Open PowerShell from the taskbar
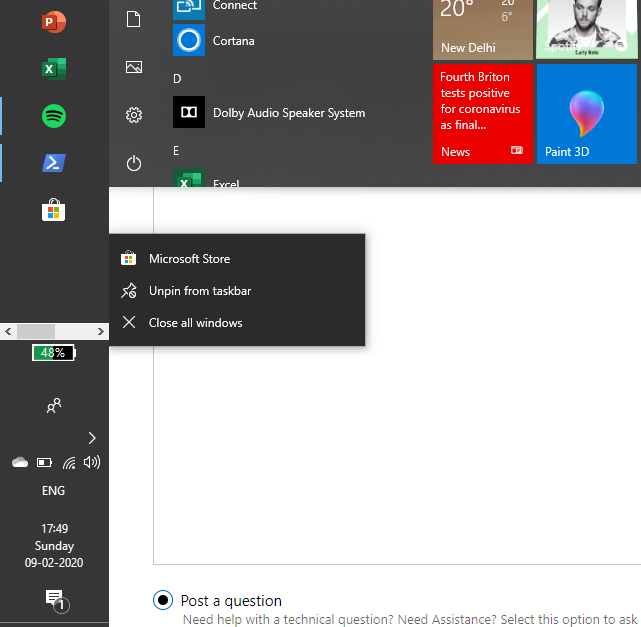The image size is (641, 627). click(x=54, y=163)
